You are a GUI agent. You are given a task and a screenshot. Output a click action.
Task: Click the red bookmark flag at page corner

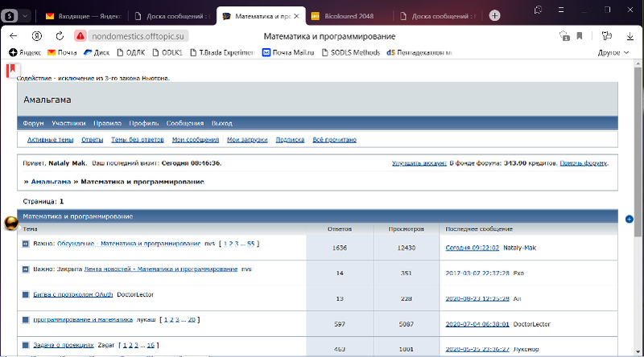(12, 70)
